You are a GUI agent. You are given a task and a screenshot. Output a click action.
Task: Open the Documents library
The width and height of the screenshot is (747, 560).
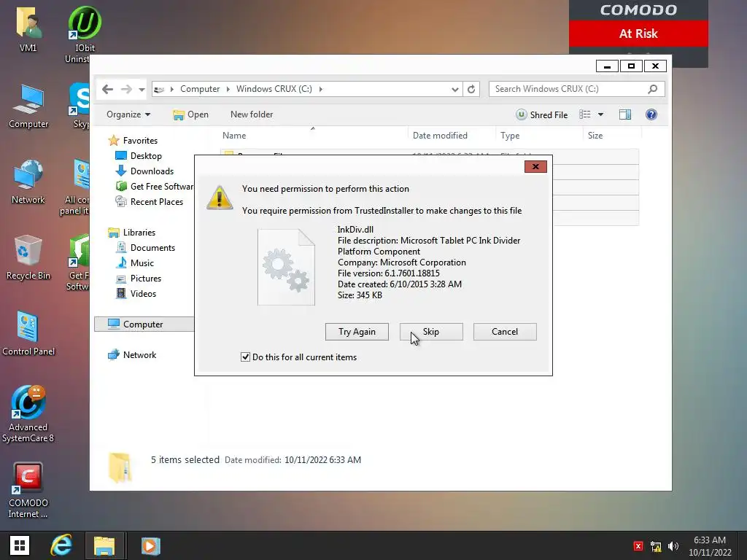(x=146, y=248)
